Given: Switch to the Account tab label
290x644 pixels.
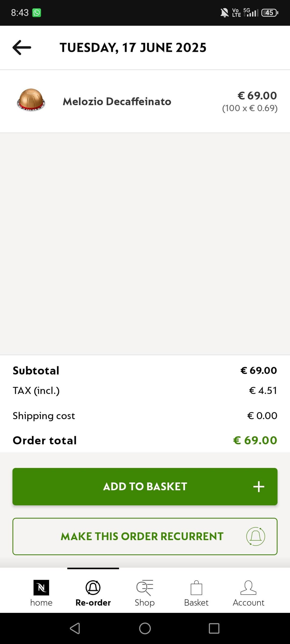Looking at the screenshot, I should click(x=248, y=603).
